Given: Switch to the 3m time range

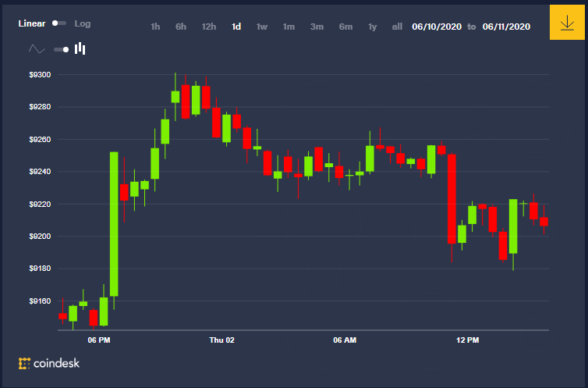Looking at the screenshot, I should [x=317, y=27].
